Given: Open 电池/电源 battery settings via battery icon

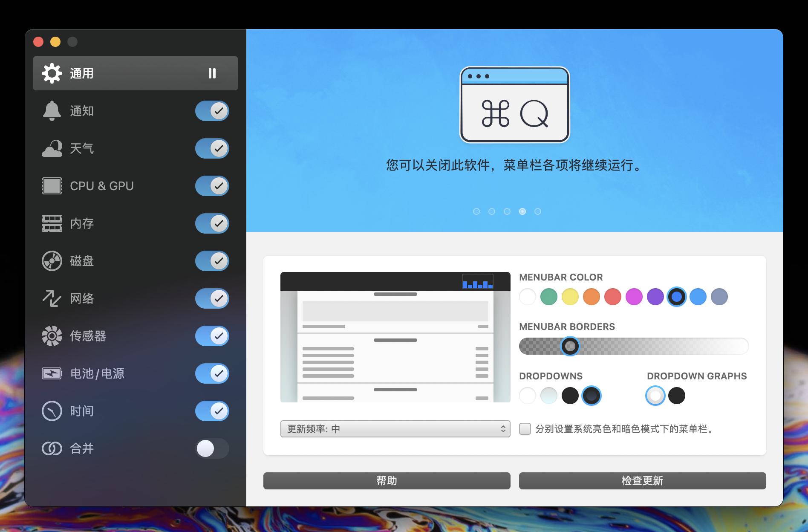Looking at the screenshot, I should [52, 373].
